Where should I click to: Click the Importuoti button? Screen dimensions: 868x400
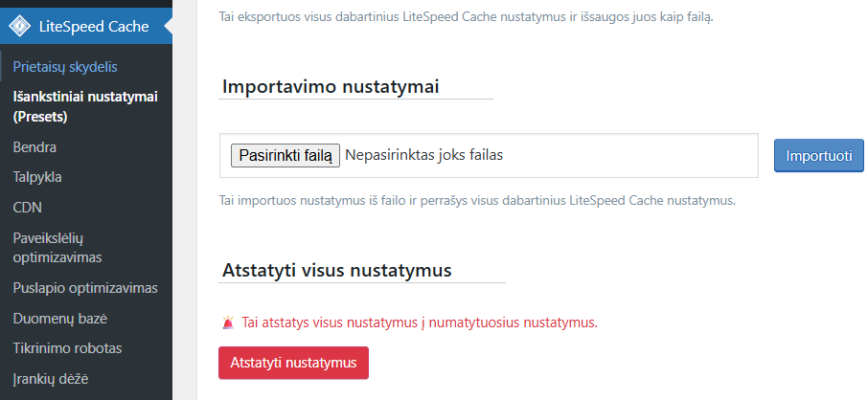[818, 155]
